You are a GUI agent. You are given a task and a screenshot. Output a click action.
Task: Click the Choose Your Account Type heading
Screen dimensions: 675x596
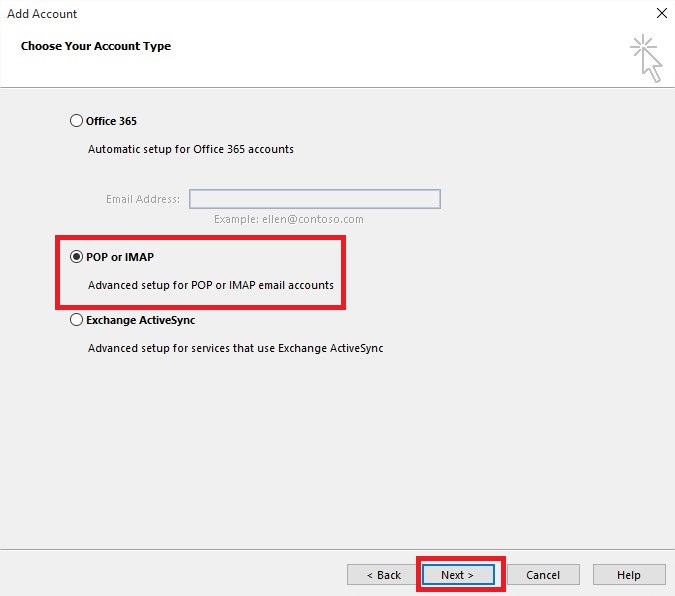tap(96, 46)
